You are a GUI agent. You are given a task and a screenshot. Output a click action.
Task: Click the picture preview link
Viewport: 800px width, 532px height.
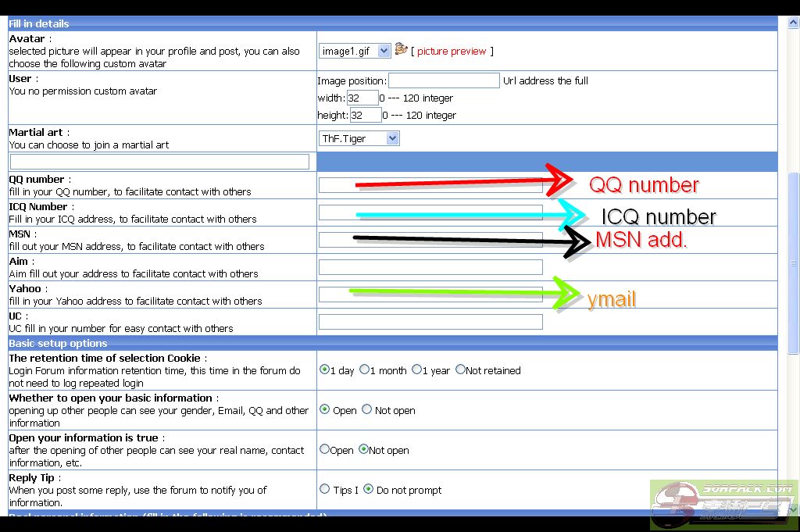pos(451,52)
